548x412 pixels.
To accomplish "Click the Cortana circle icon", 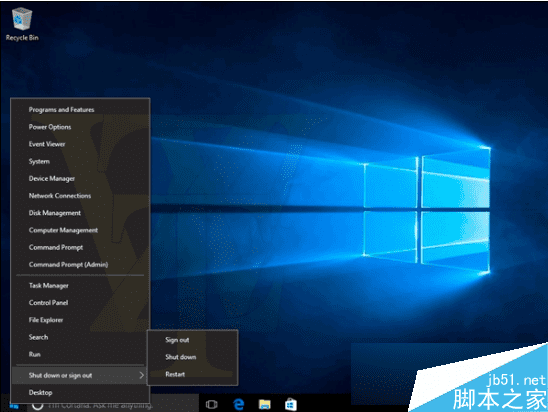I will tap(37, 405).
